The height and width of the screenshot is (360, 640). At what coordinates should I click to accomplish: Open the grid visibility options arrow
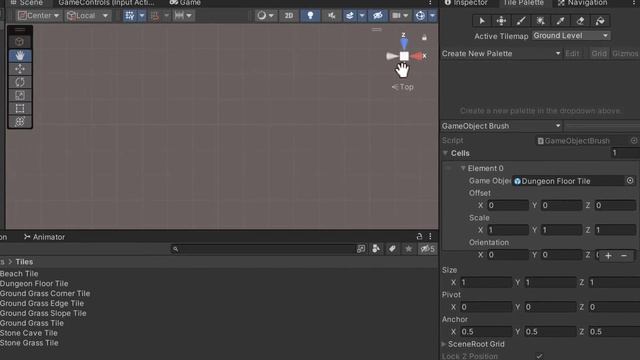[x=142, y=16]
